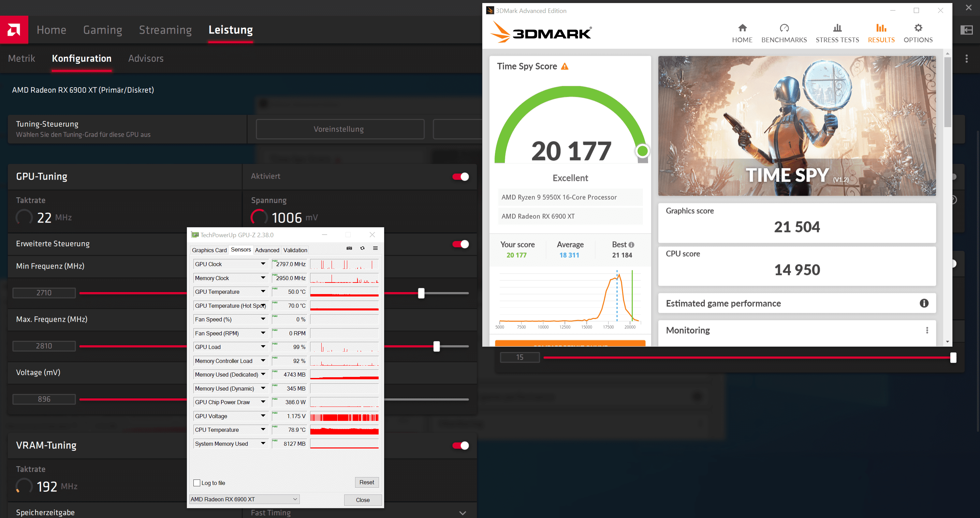Switch to GPU-Z Advanced tab
The image size is (980, 518).
pos(267,250)
